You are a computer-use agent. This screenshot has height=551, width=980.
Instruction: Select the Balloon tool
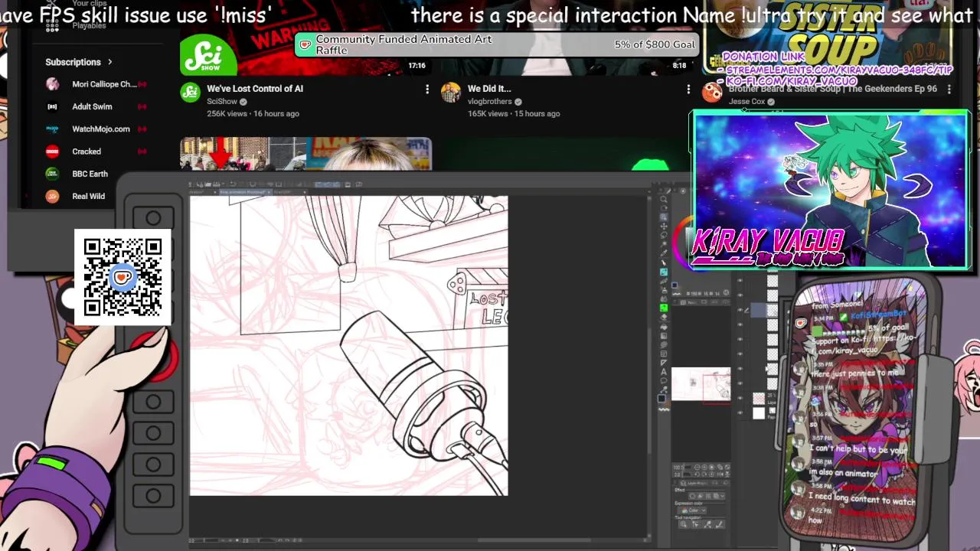tap(664, 381)
